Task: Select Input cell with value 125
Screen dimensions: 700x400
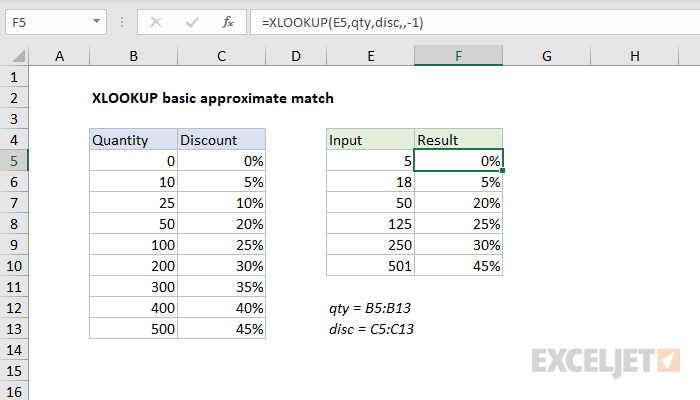Action: coord(371,224)
